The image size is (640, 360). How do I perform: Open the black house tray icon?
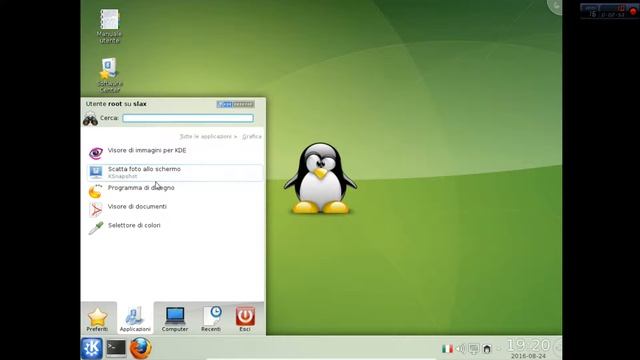tap(487, 349)
